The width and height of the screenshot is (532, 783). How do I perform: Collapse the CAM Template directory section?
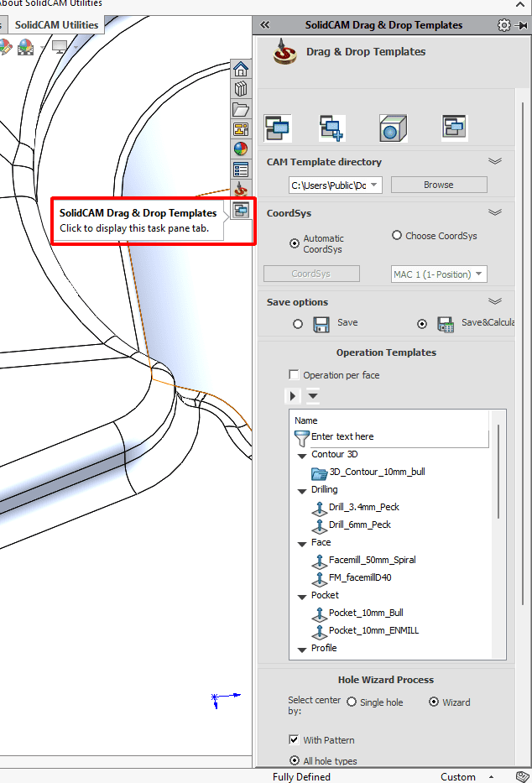[x=494, y=161]
